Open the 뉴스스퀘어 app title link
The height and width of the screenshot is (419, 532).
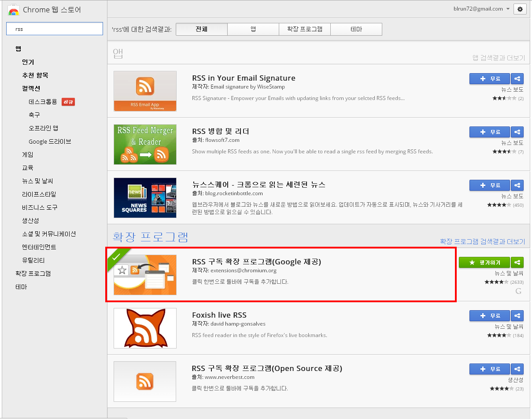(x=259, y=185)
